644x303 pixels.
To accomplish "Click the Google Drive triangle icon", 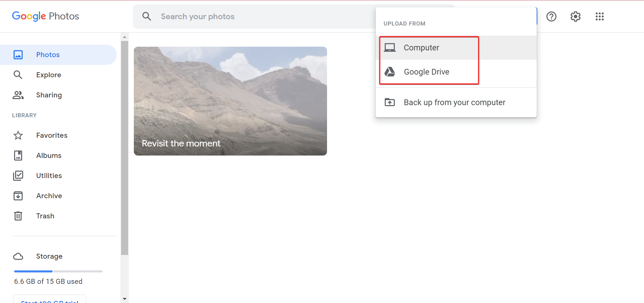I will [390, 72].
